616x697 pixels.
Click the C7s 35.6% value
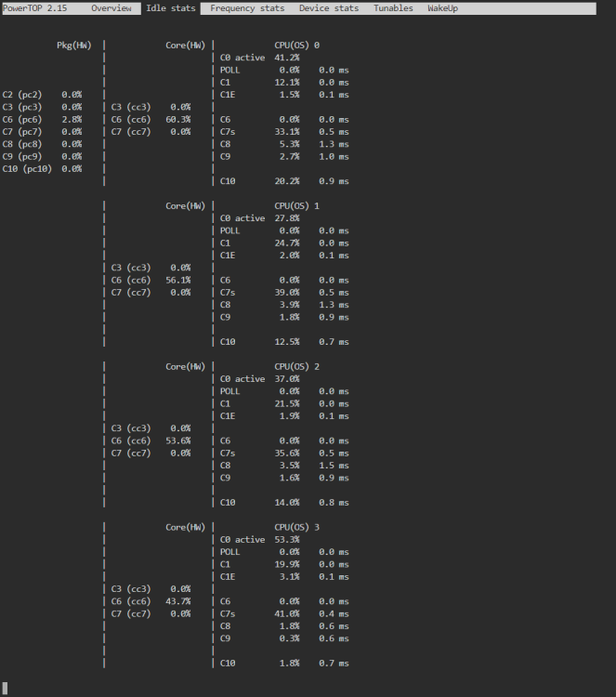pyautogui.click(x=287, y=454)
